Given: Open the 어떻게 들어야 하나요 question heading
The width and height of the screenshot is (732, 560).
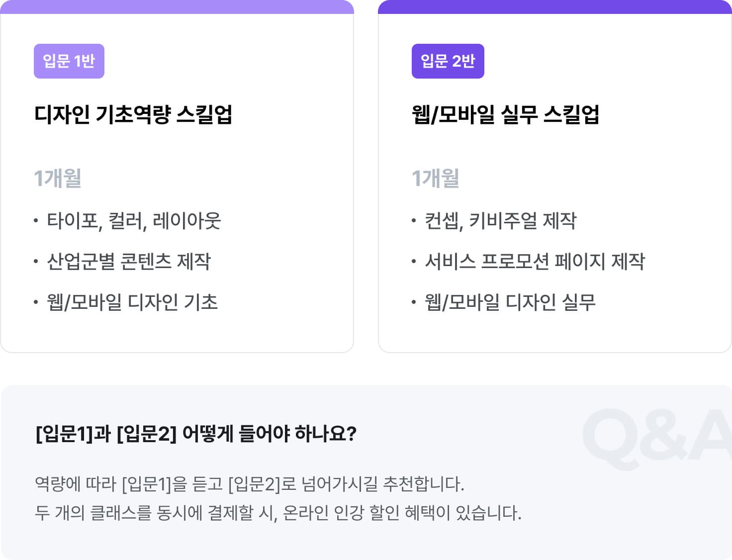Looking at the screenshot, I should pyautogui.click(x=196, y=433).
